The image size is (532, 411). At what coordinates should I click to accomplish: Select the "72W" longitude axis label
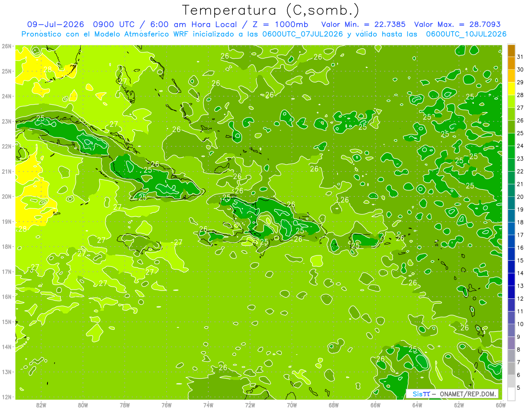pyautogui.click(x=250, y=405)
